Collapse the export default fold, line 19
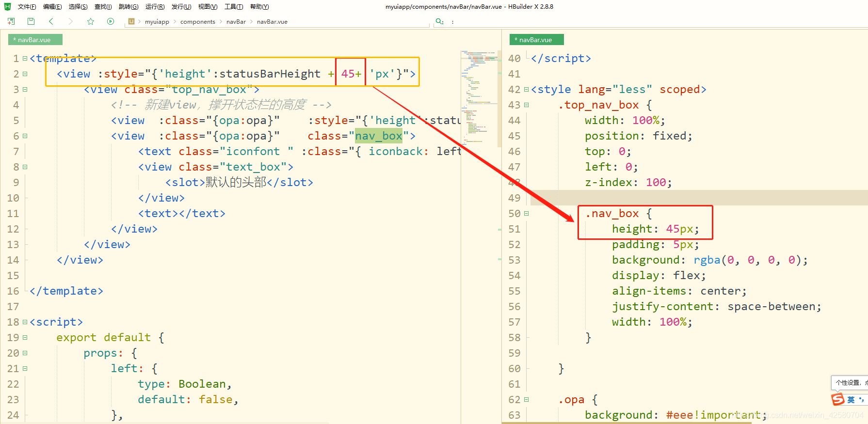868x424 pixels. [25, 338]
